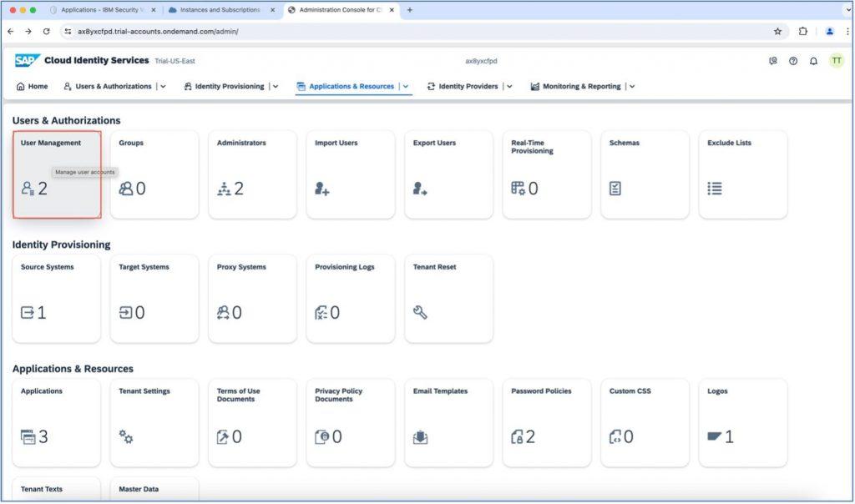Click the Password Policies lock icon

pyautogui.click(x=517, y=437)
